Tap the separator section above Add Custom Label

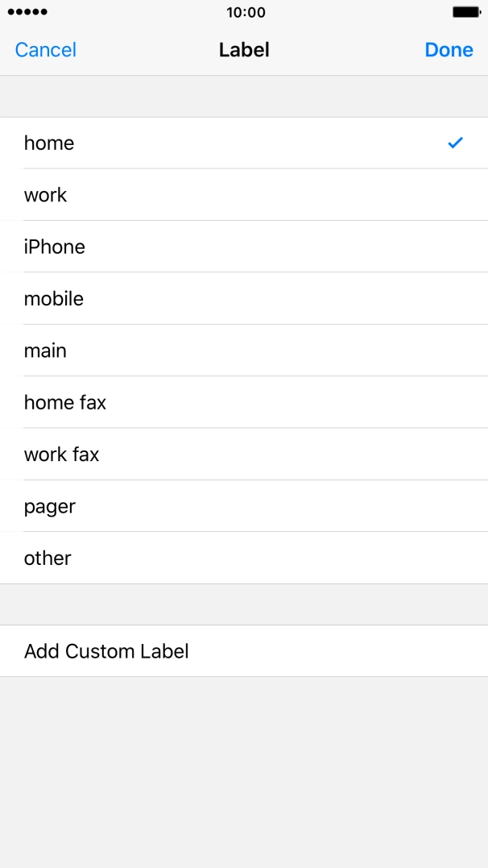tap(244, 604)
